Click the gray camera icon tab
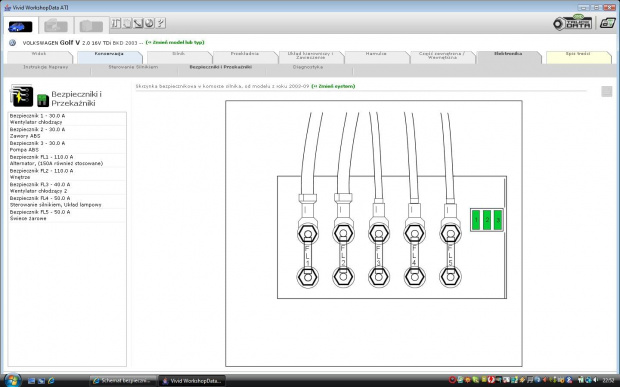Screen dimensions: 620x387 91,26
